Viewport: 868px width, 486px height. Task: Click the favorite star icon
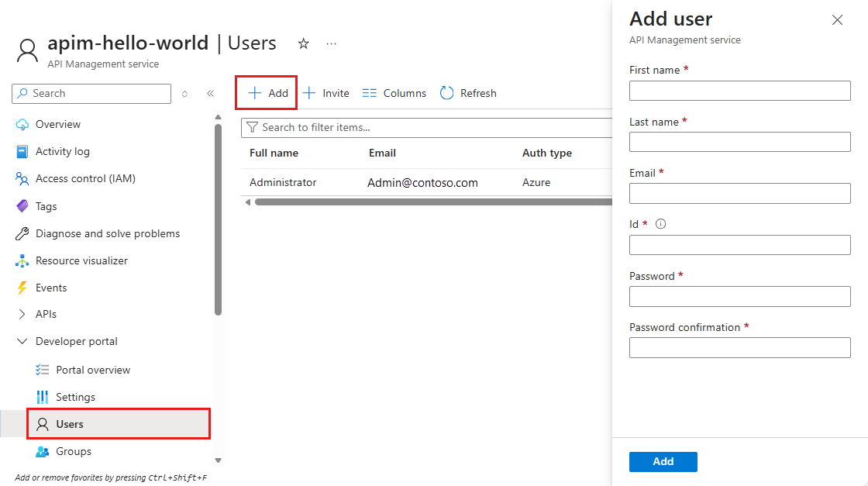coord(304,44)
